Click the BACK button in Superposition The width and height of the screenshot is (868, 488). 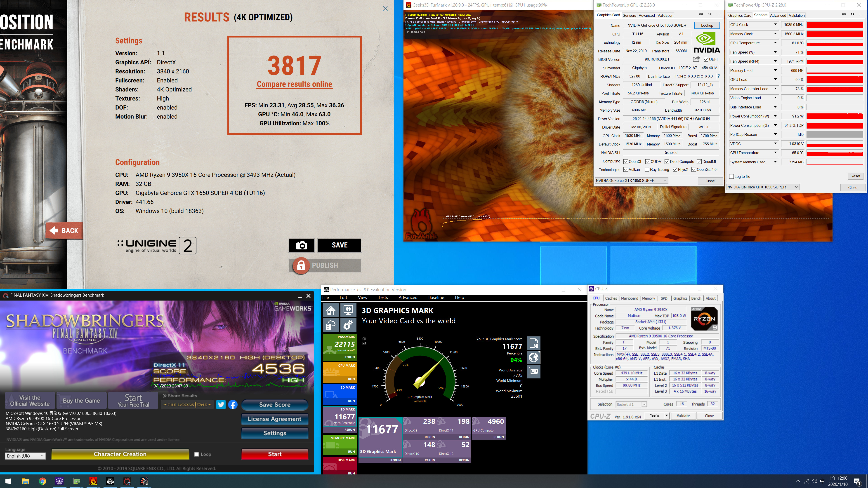pyautogui.click(x=64, y=231)
